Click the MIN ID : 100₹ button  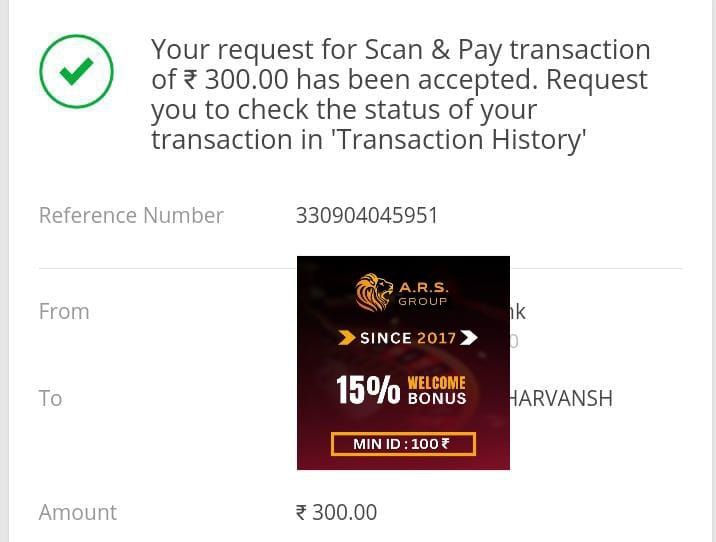point(403,443)
